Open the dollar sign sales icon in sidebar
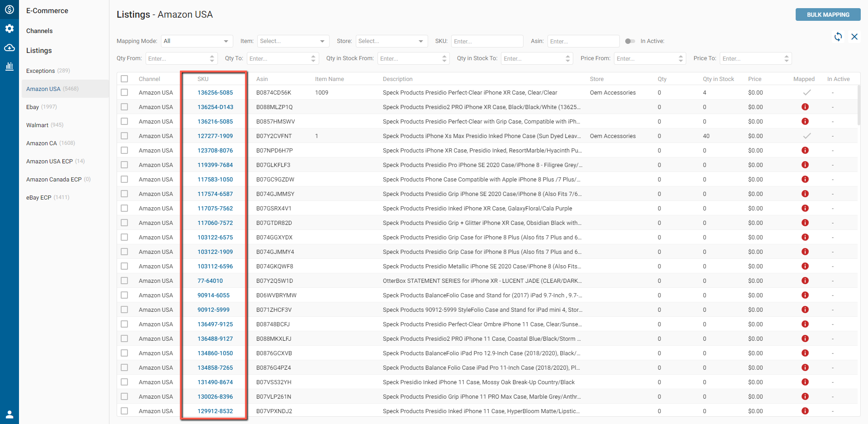Viewport: 868px width, 424px height. 9,10
